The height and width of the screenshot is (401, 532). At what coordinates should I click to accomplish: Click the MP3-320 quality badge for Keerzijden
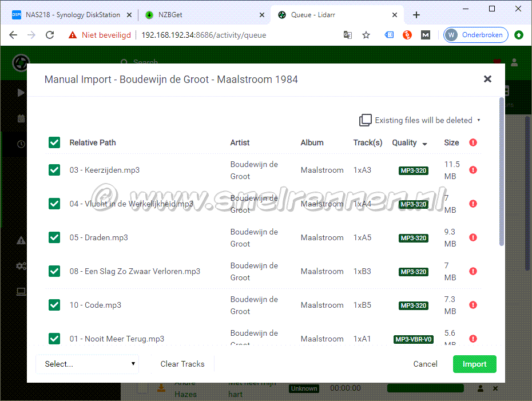(x=413, y=170)
